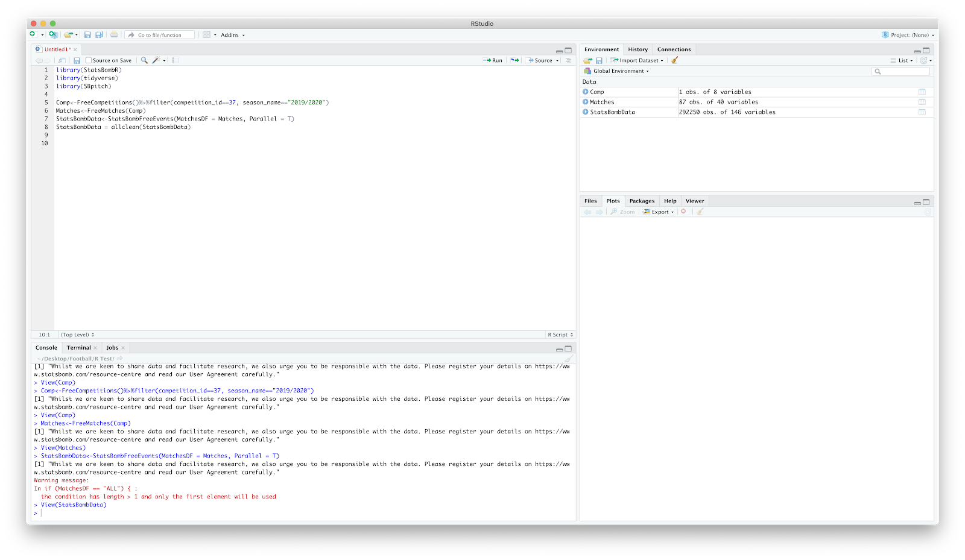Open the (Top Level) scope selector
Screen dimensions: 965x560
coord(77,335)
